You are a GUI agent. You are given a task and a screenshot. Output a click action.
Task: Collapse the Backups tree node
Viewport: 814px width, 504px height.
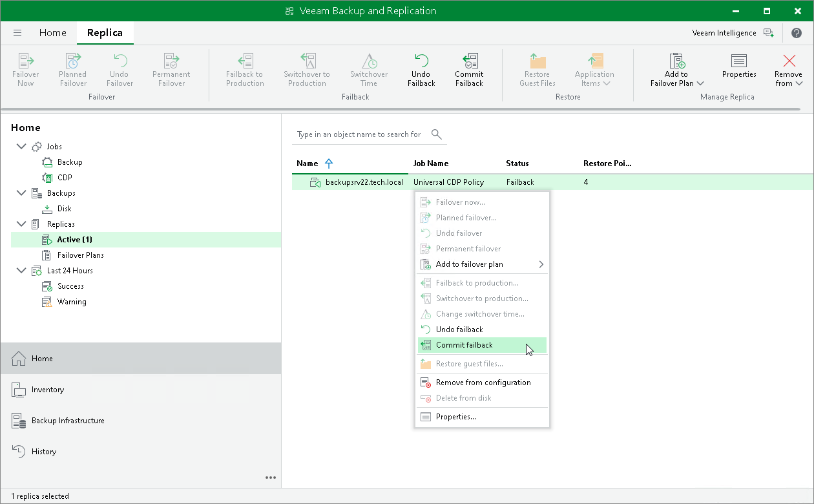click(x=21, y=193)
